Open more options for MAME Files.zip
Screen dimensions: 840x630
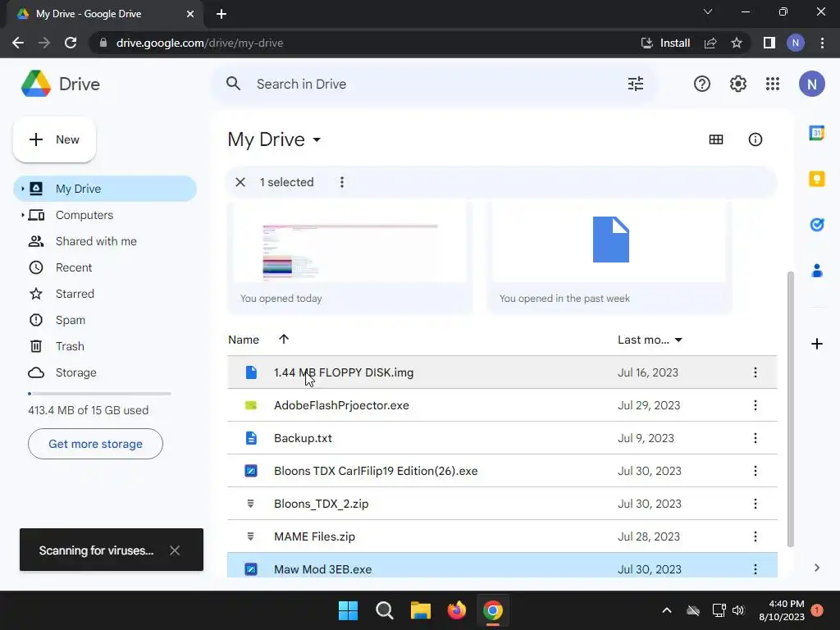755,536
